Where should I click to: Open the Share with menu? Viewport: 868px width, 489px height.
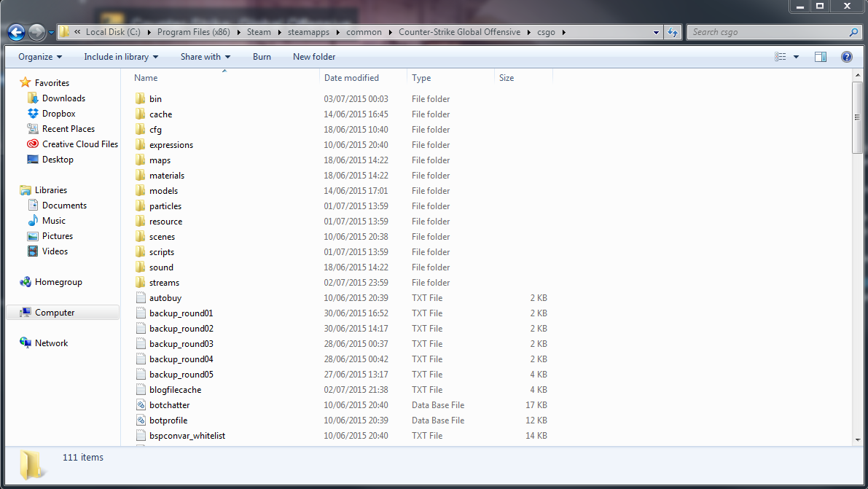click(205, 57)
